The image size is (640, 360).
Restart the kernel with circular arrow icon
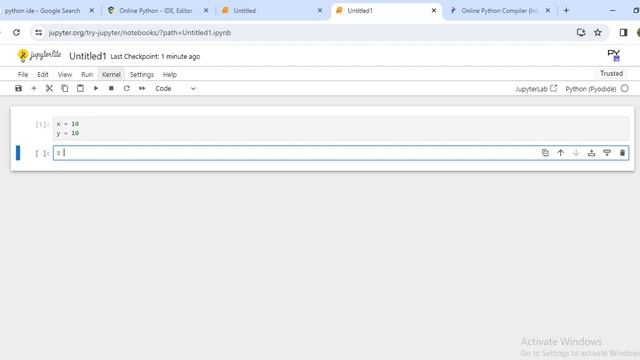point(127,88)
